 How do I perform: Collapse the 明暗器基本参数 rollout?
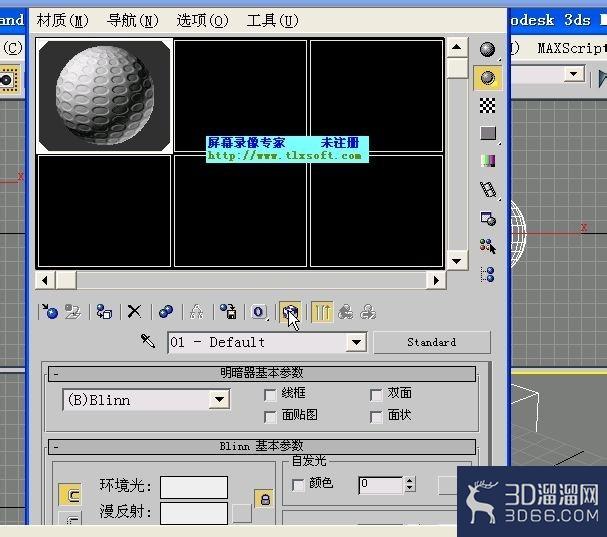coord(262,374)
